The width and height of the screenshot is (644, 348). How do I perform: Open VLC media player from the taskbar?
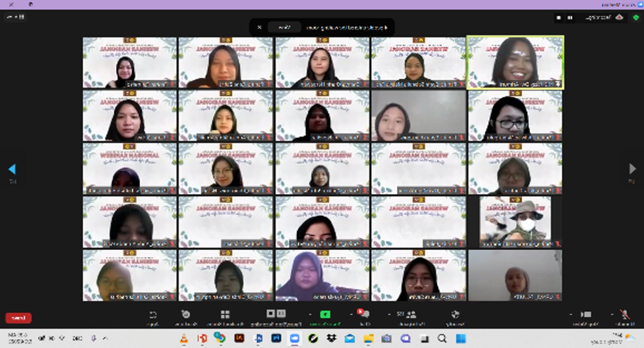[x=184, y=338]
